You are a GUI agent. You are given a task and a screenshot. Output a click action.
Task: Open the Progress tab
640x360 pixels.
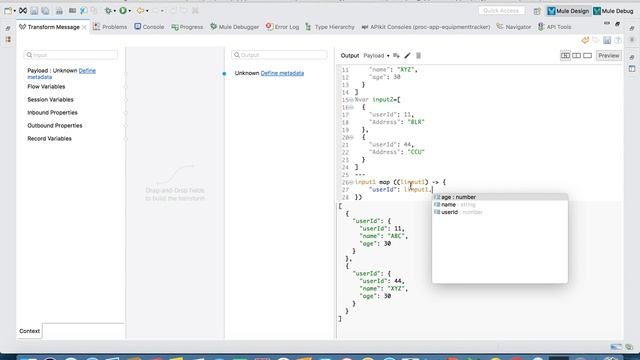(187, 27)
